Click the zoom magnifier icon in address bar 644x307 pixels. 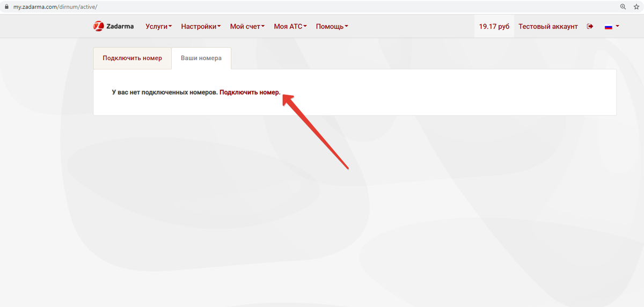pos(623,7)
